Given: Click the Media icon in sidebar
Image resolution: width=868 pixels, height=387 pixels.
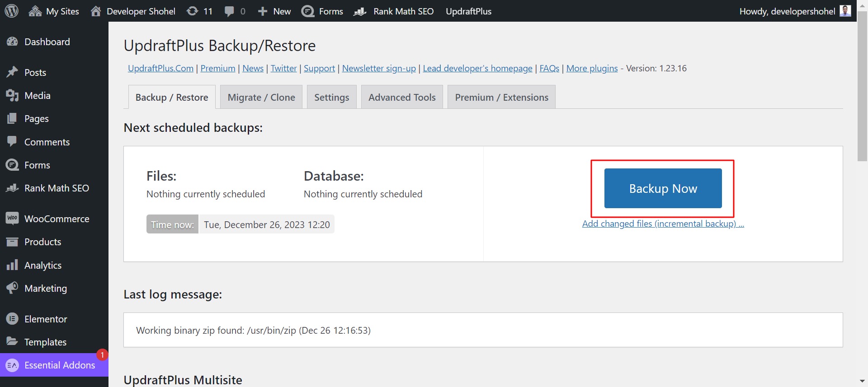Looking at the screenshot, I should pyautogui.click(x=12, y=95).
